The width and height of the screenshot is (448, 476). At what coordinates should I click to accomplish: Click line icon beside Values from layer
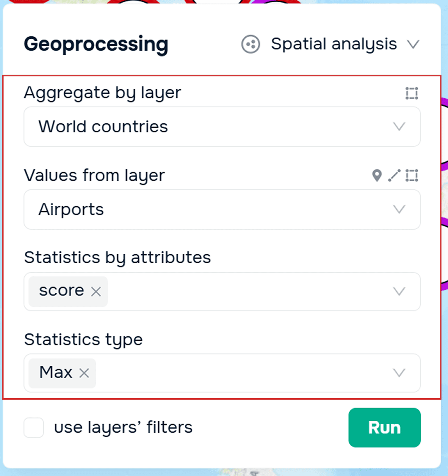pos(394,175)
